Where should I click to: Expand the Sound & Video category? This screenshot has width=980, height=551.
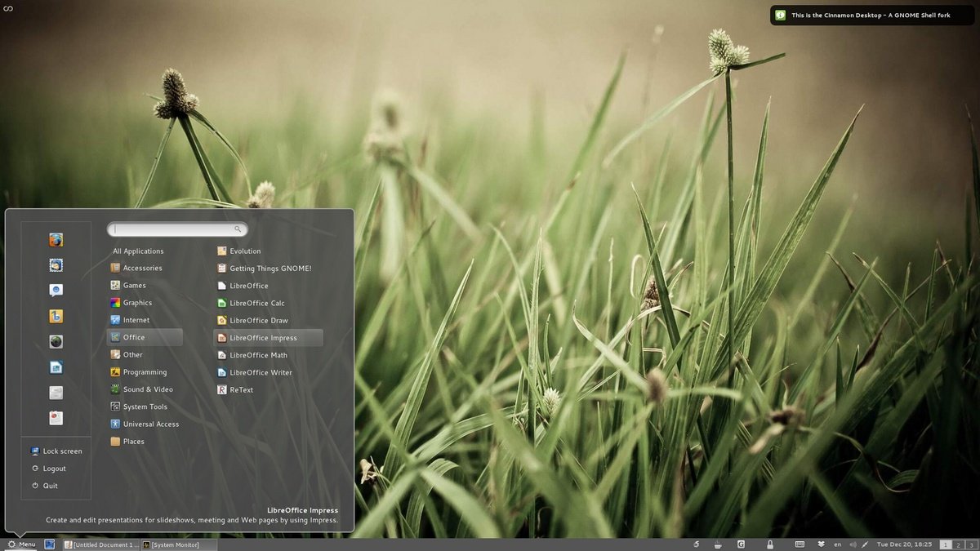[147, 389]
